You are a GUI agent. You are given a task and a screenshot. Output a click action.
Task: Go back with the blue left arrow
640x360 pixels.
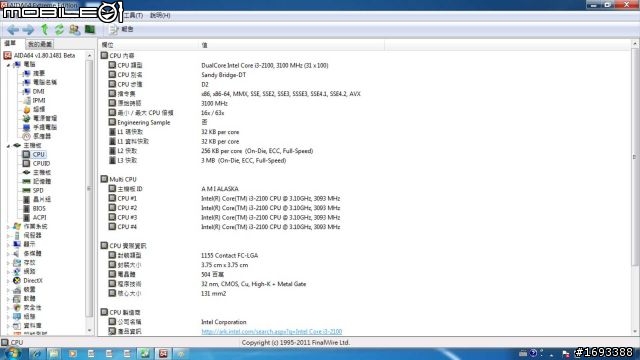click(13, 29)
